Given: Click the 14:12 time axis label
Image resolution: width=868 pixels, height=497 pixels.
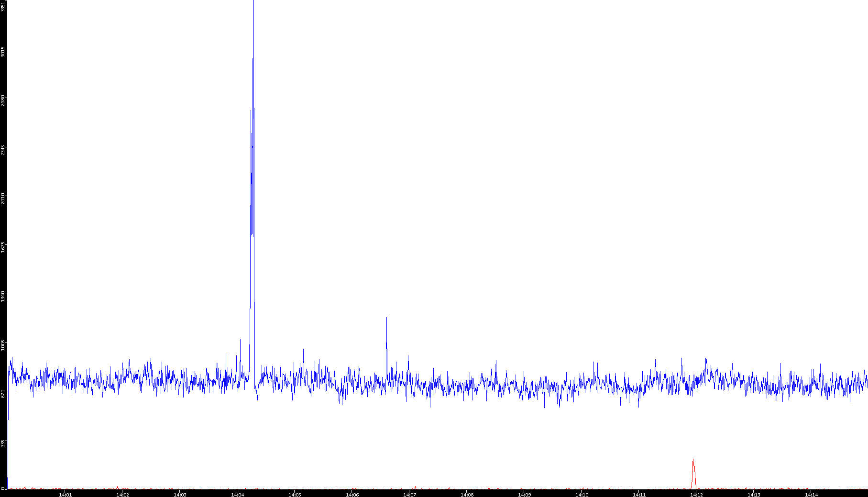Looking at the screenshot, I should coord(696,495).
